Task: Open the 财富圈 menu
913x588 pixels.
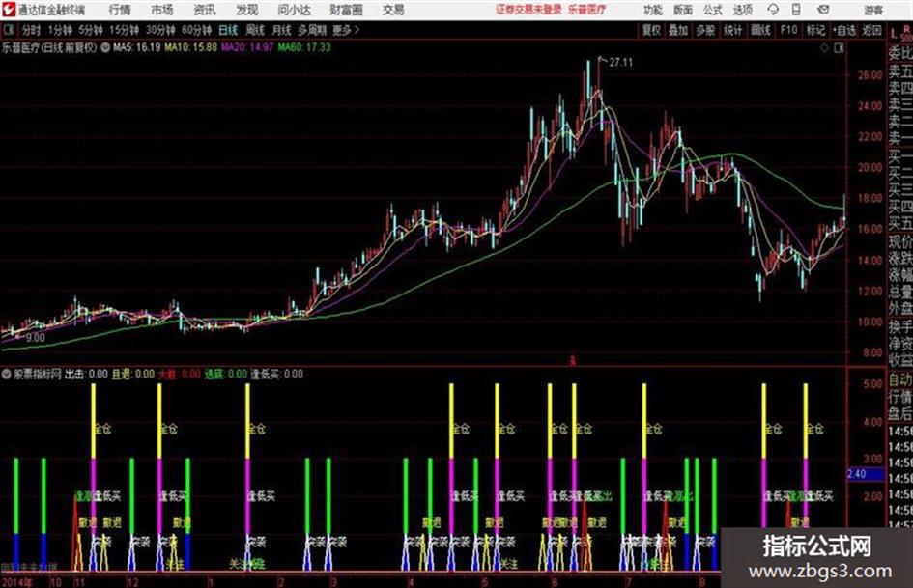Action: point(347,10)
